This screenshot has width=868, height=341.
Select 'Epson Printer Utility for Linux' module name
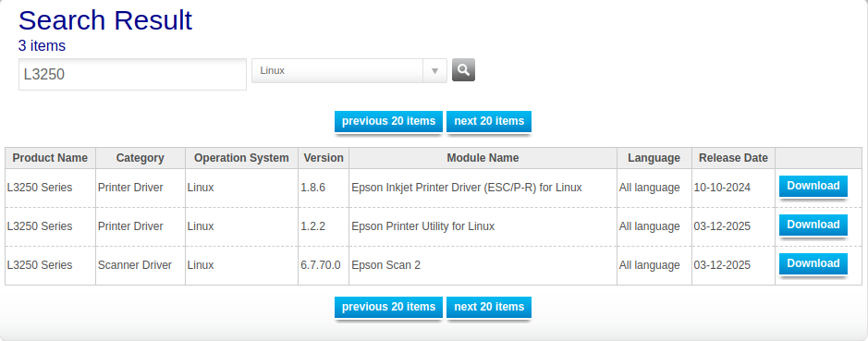coord(423,226)
